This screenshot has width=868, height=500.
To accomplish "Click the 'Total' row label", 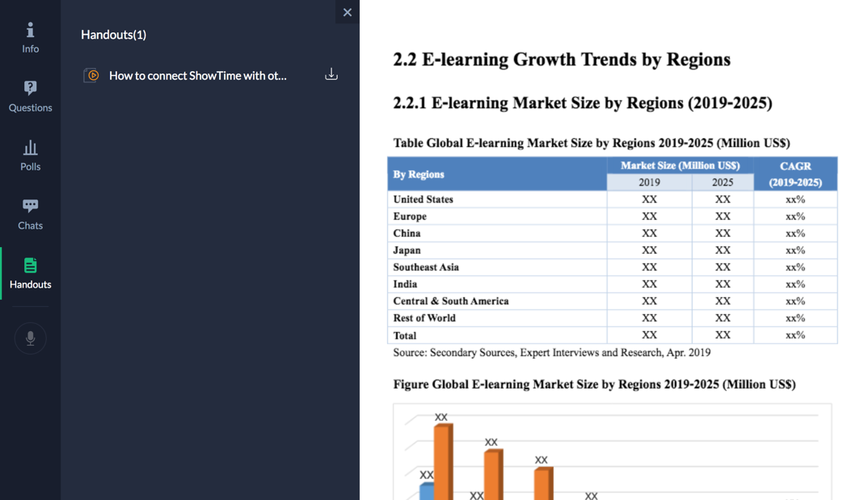I will coord(405,336).
